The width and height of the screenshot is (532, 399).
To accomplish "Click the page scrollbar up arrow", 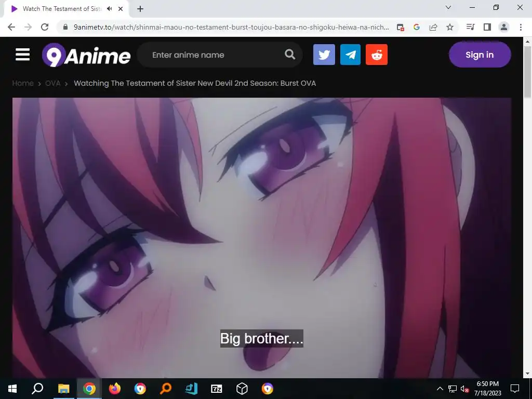I will tap(527, 42).
